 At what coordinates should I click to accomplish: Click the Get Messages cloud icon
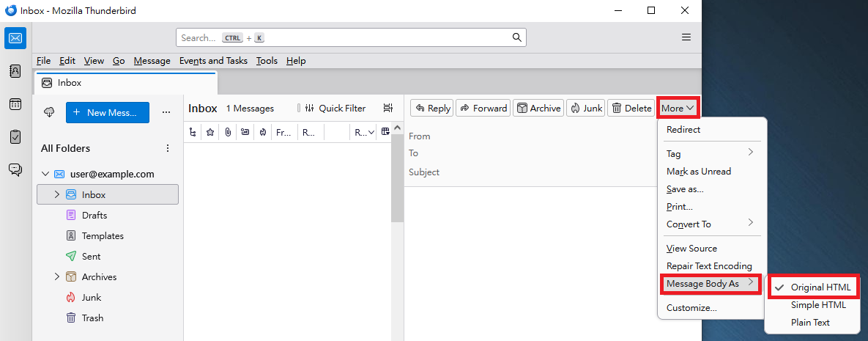(x=49, y=112)
